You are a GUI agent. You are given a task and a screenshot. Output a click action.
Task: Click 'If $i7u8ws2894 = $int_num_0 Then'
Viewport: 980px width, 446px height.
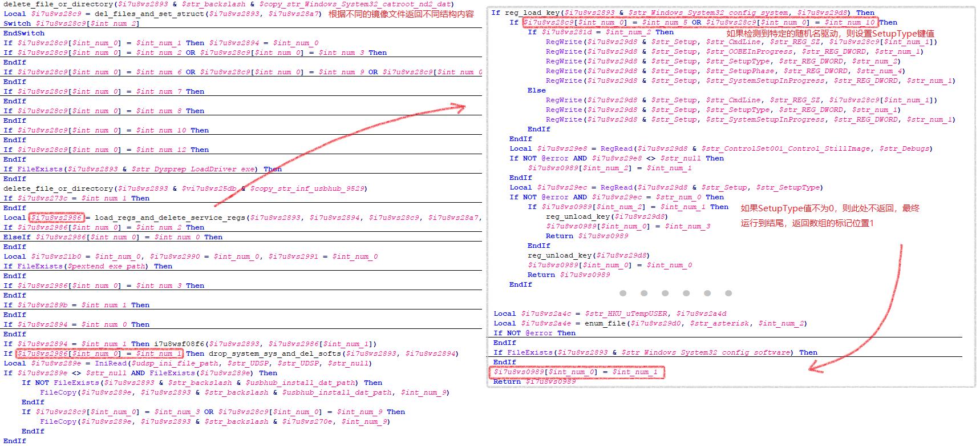(76, 324)
